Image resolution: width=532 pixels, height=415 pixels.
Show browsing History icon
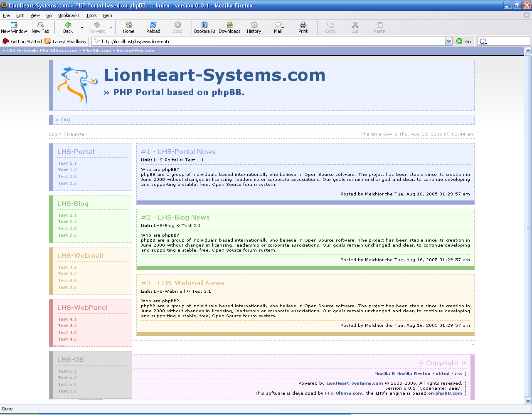[254, 28]
